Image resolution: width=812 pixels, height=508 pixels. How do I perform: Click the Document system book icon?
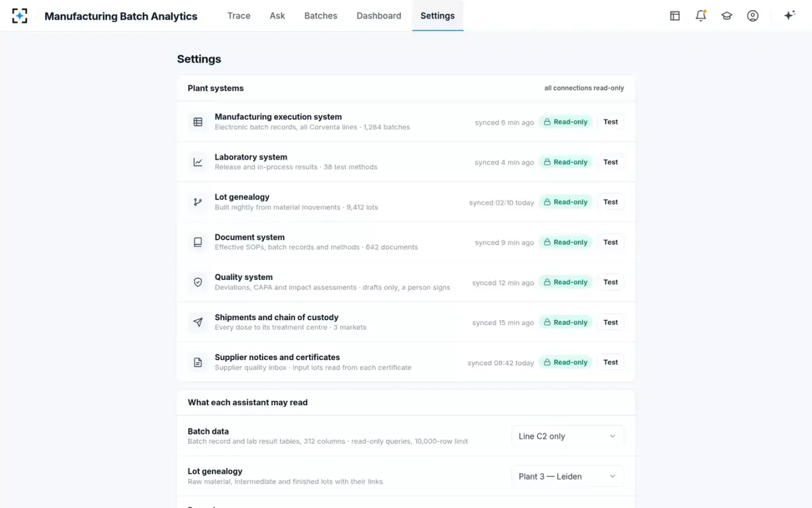click(x=198, y=242)
